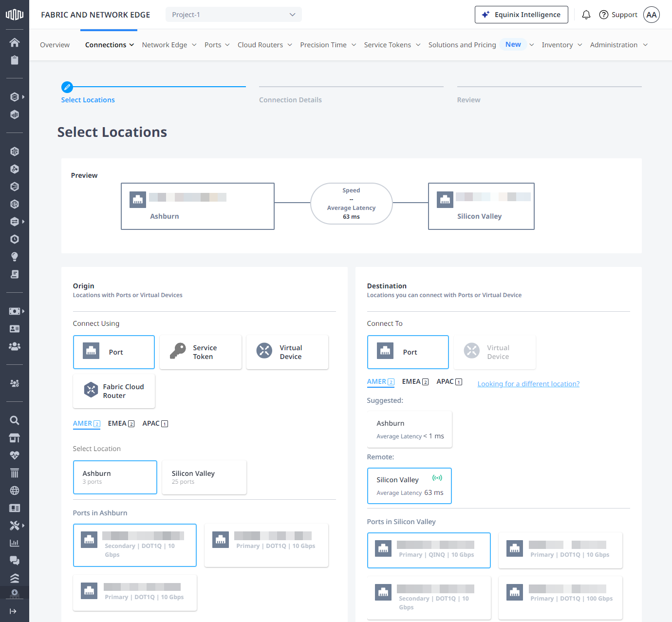Click the Support help icon
The height and width of the screenshot is (622, 672).
click(x=604, y=15)
